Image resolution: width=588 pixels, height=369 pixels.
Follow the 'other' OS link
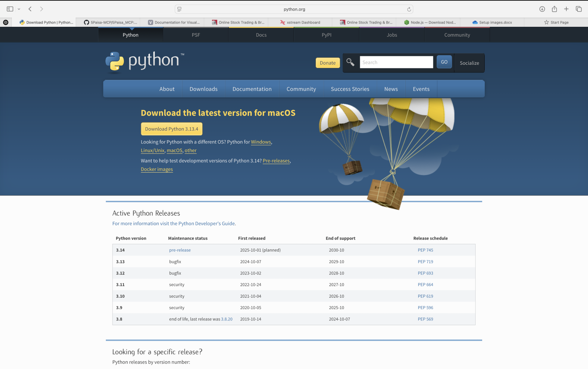point(190,150)
